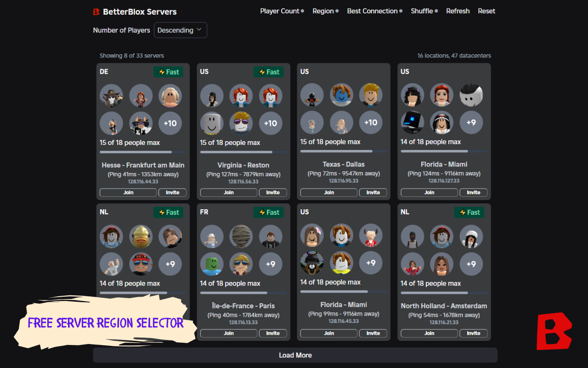Image resolution: width=588 pixels, height=368 pixels.
Task: Click the green block head avatar on Paris card
Action: click(212, 264)
